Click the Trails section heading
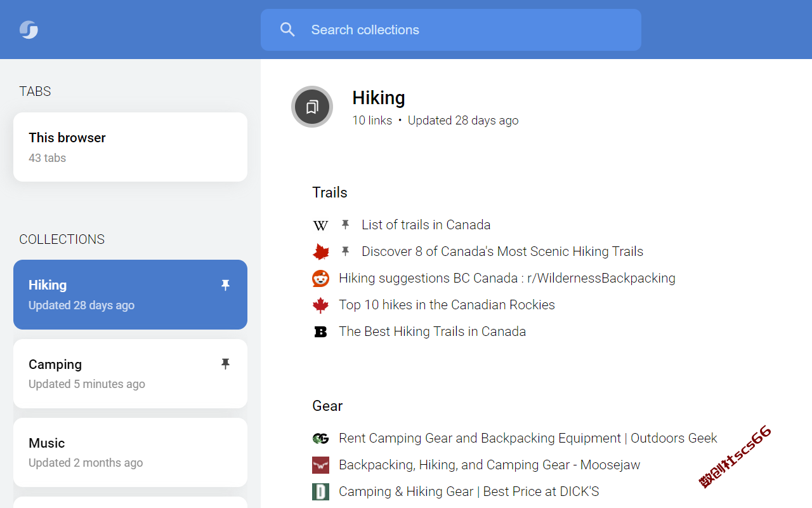The height and width of the screenshot is (508, 812). tap(330, 192)
